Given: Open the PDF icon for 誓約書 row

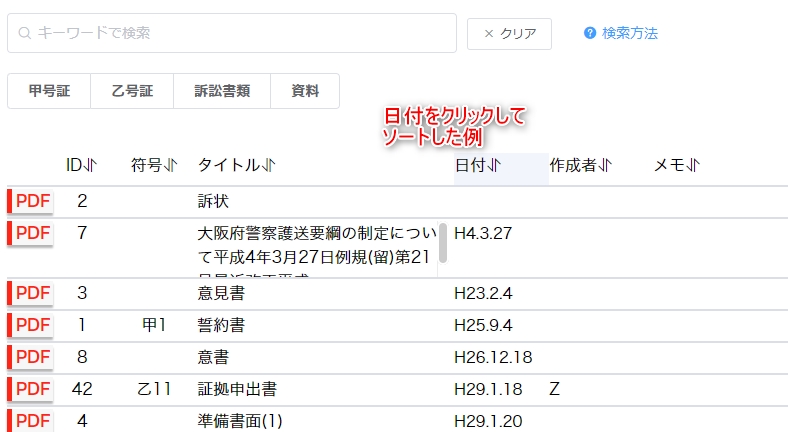Looking at the screenshot, I should (x=31, y=325).
